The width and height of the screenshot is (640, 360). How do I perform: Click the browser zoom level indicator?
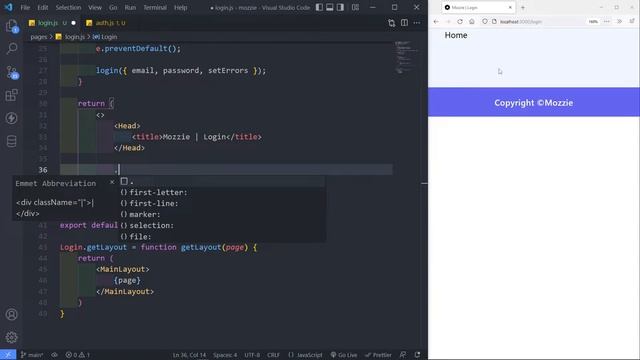point(593,21)
